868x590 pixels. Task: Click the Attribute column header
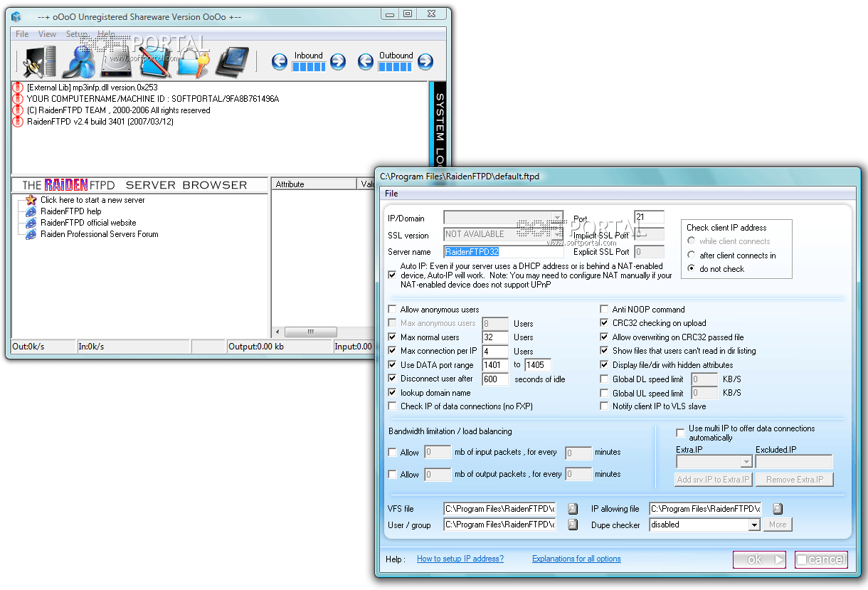[x=314, y=184]
